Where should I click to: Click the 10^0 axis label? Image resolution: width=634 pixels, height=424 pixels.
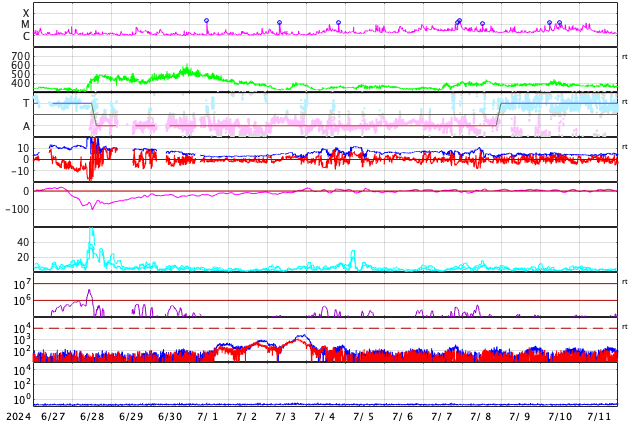(x=22, y=399)
